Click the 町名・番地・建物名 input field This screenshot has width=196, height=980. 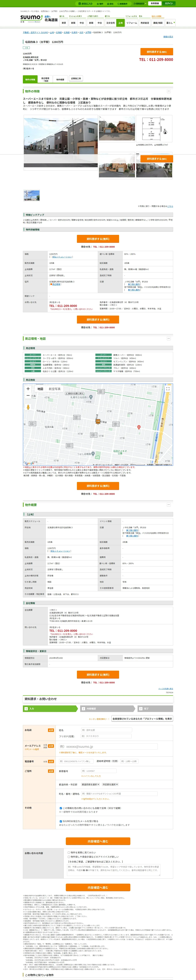119,794
